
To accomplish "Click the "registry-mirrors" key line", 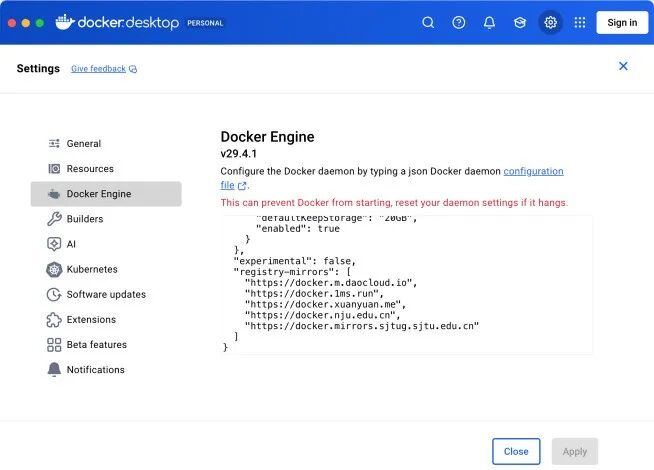I will tap(292, 272).
